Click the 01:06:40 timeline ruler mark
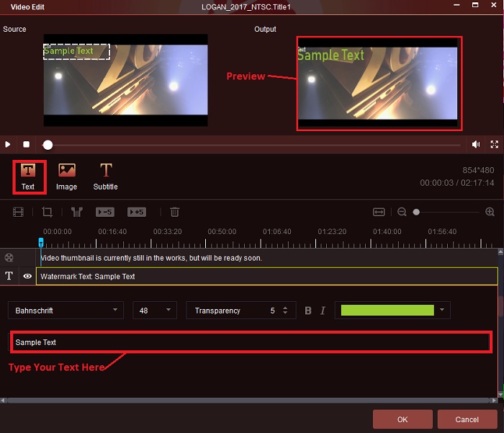Screen dimensions: 504x433 pos(277,231)
